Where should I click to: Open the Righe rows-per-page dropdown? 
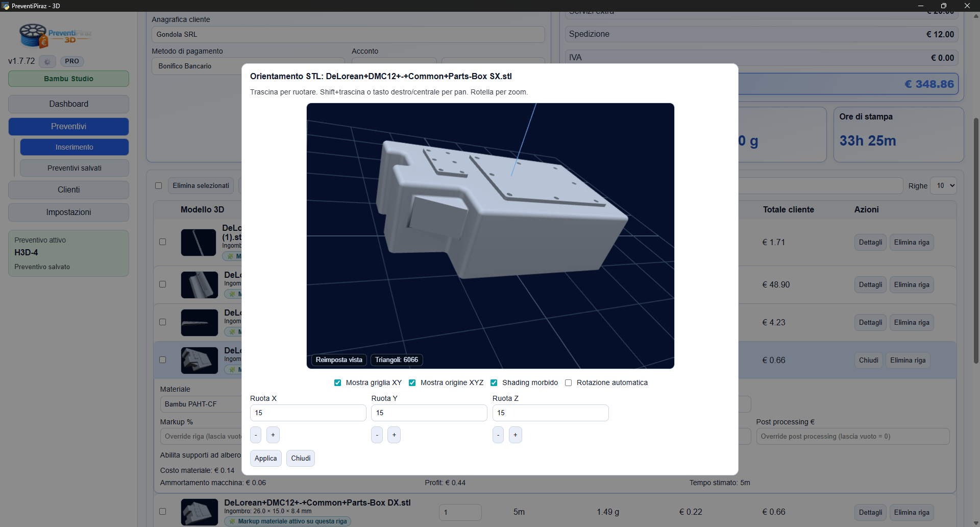(943, 186)
